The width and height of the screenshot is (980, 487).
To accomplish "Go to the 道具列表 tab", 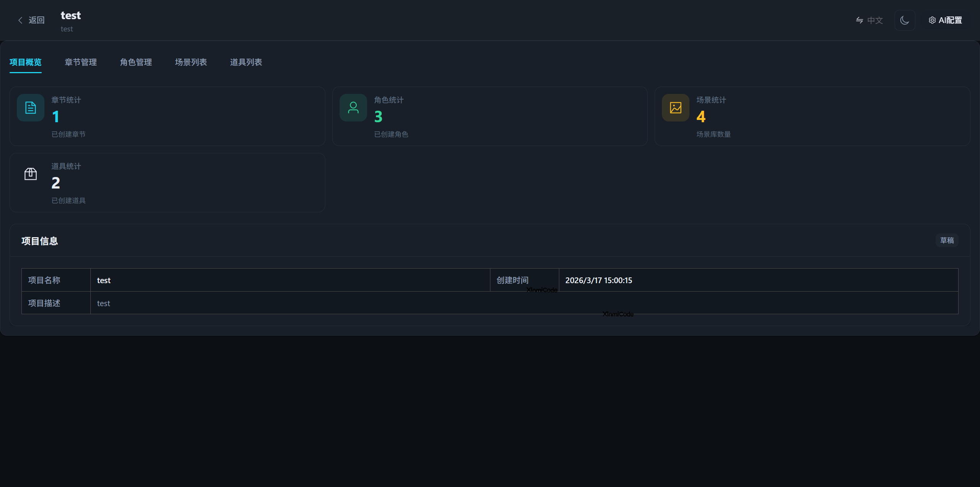I will coord(246,62).
